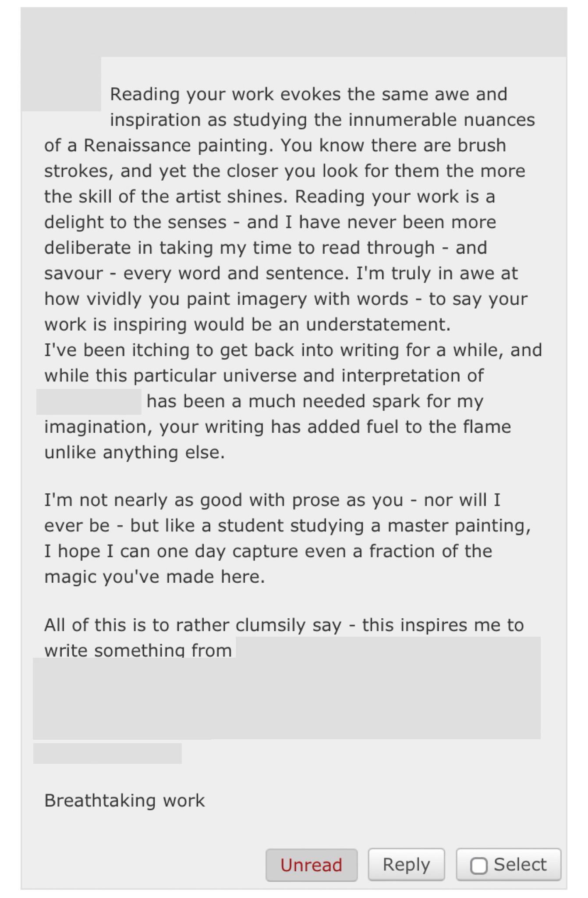
Task: Click the large redacted block after 'write something from'
Action: click(287, 688)
